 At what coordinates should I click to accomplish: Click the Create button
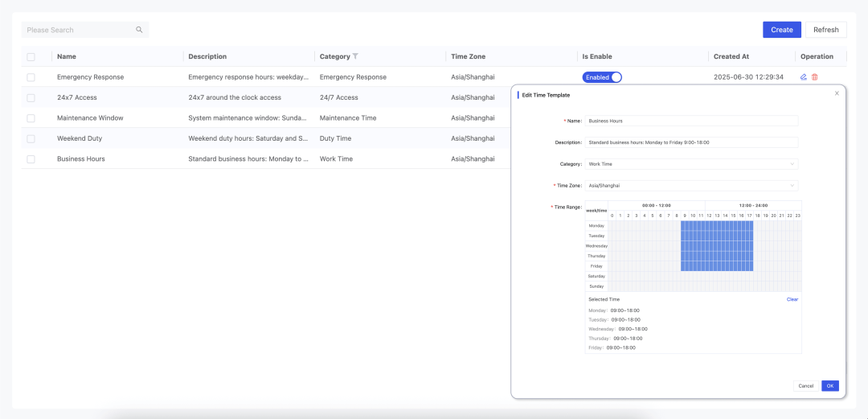(781, 30)
